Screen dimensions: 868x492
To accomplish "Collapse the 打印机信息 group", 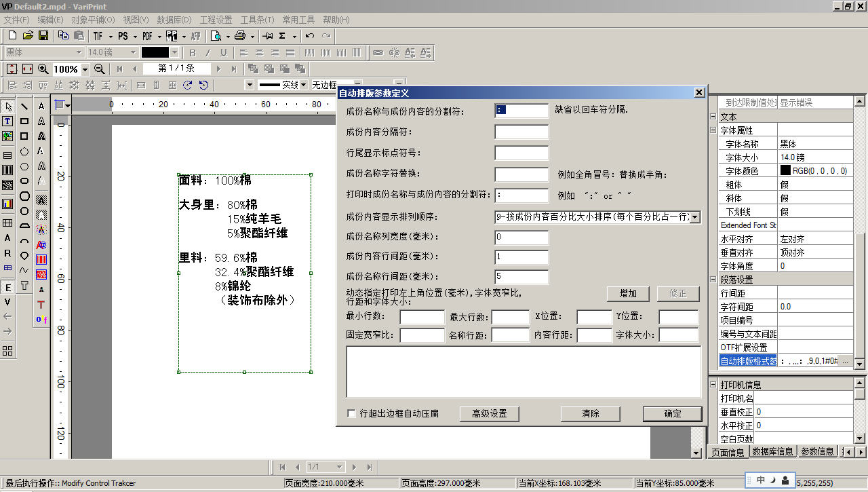I will [713, 384].
